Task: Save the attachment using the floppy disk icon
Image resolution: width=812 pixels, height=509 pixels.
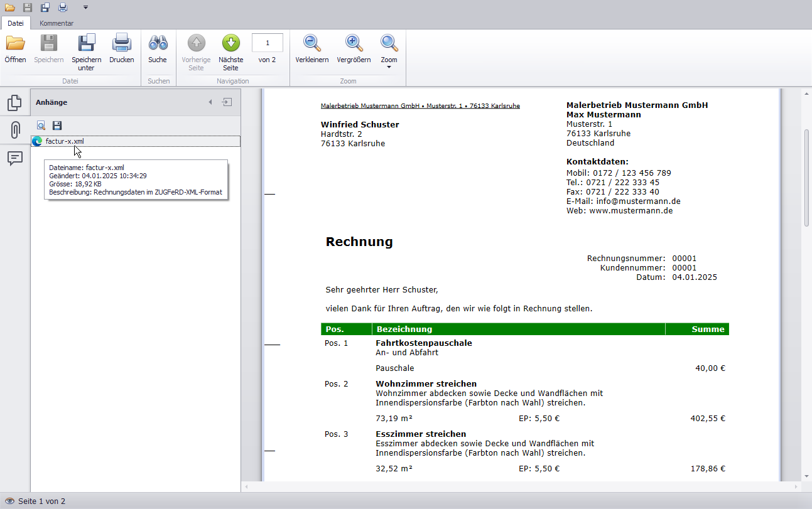Action: pyautogui.click(x=57, y=126)
